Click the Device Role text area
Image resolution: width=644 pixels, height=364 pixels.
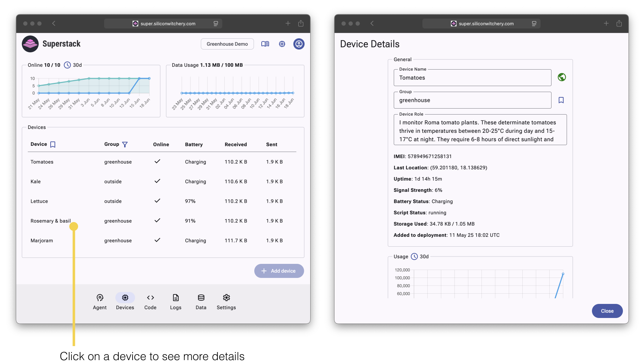480,130
